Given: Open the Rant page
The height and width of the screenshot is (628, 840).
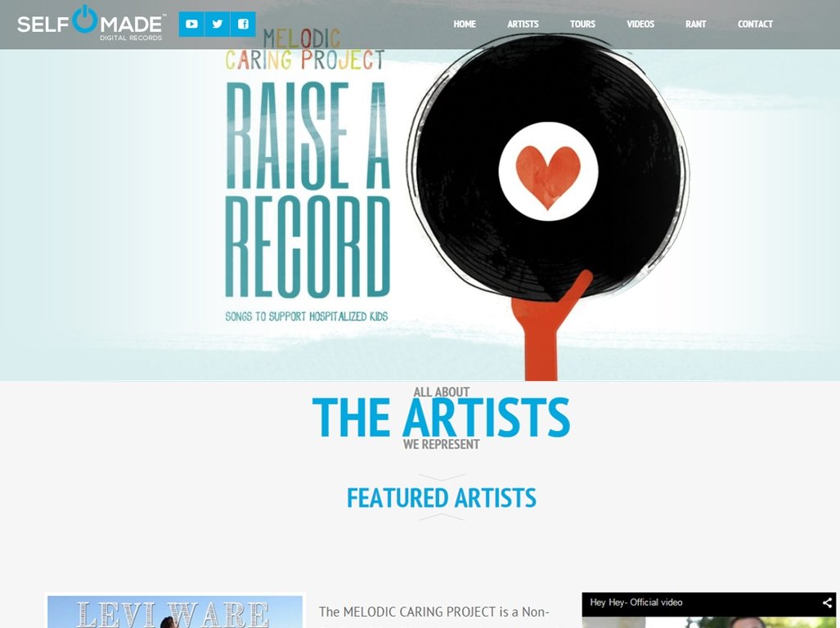Looking at the screenshot, I should click(695, 24).
